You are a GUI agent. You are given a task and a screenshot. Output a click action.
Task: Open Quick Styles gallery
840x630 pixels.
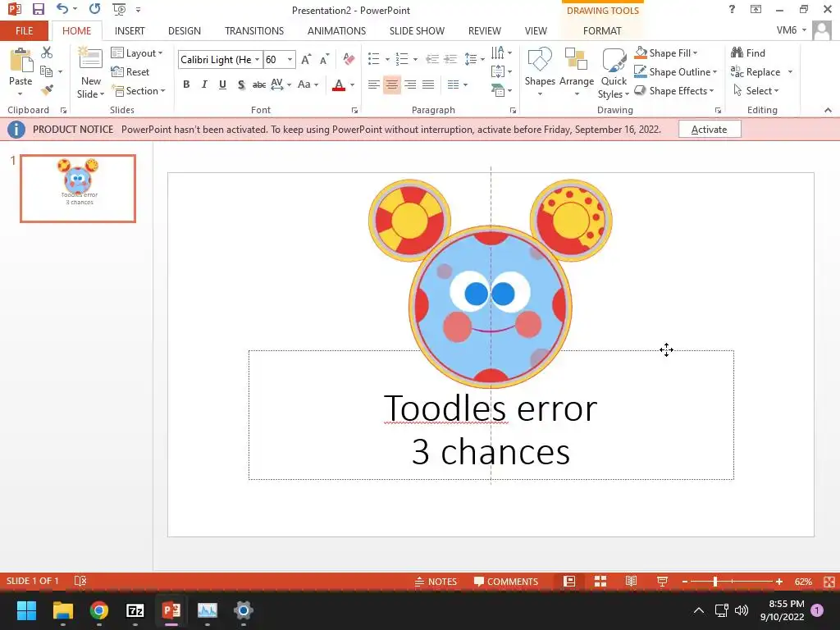tap(614, 73)
